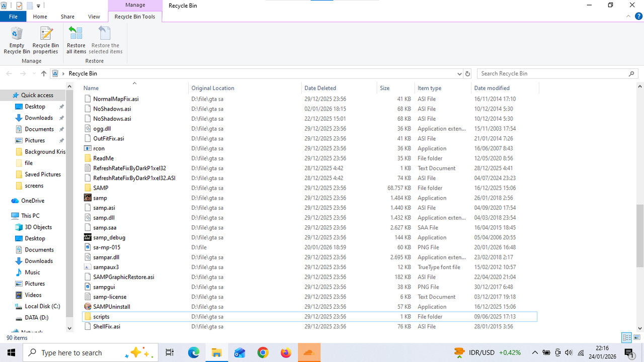
Task: Open the Home ribbon tab
Action: click(40, 17)
